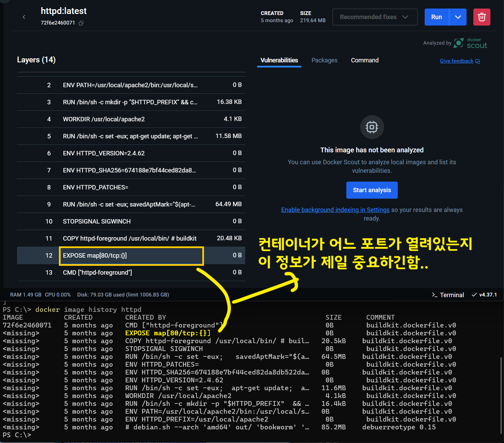
Task: Select layer 11 COPY httpd-foreground row
Action: coord(131,238)
